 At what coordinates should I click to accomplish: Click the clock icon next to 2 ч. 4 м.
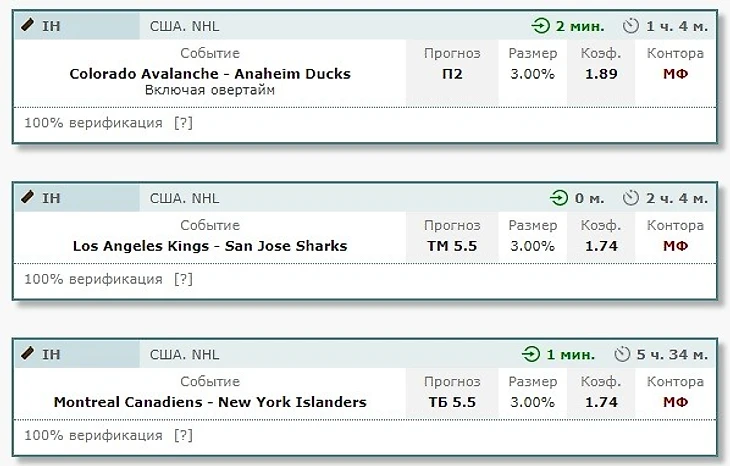pos(631,198)
